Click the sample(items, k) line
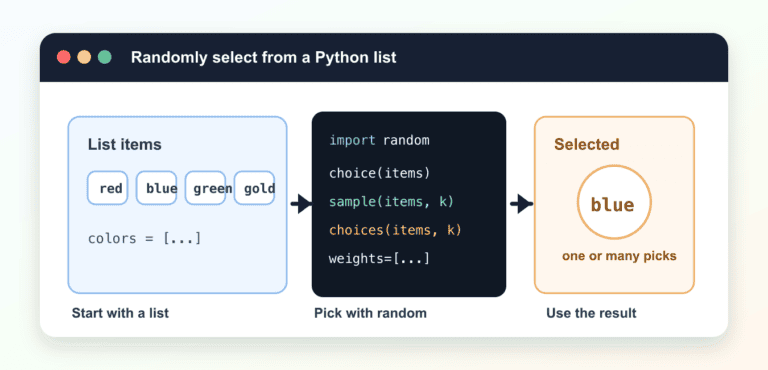 click(x=392, y=201)
